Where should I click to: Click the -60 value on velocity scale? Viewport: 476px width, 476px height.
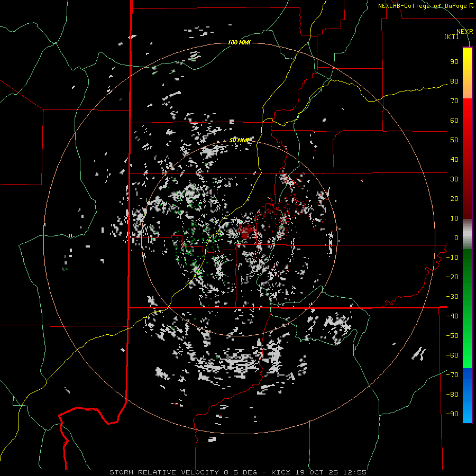pos(452,355)
